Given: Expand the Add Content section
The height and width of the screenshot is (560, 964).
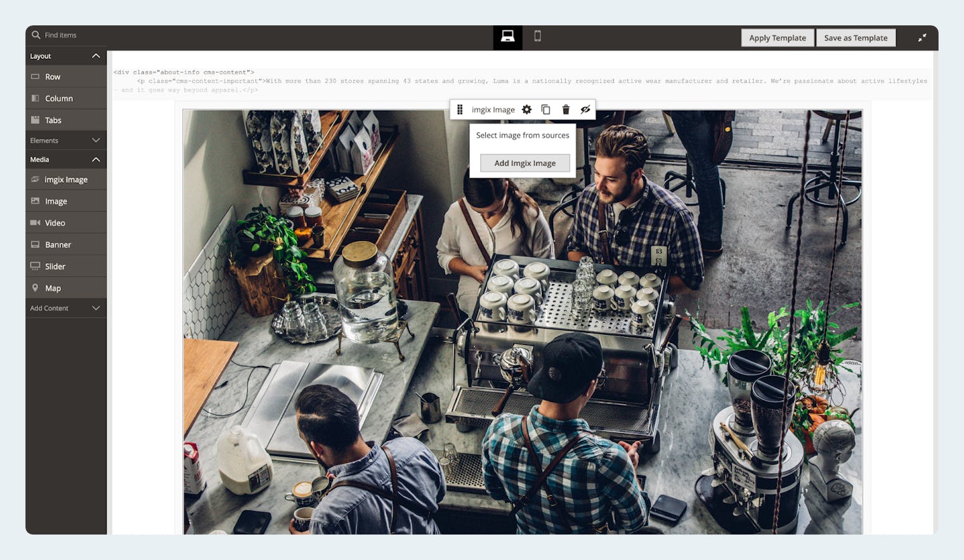Looking at the screenshot, I should click(x=66, y=308).
